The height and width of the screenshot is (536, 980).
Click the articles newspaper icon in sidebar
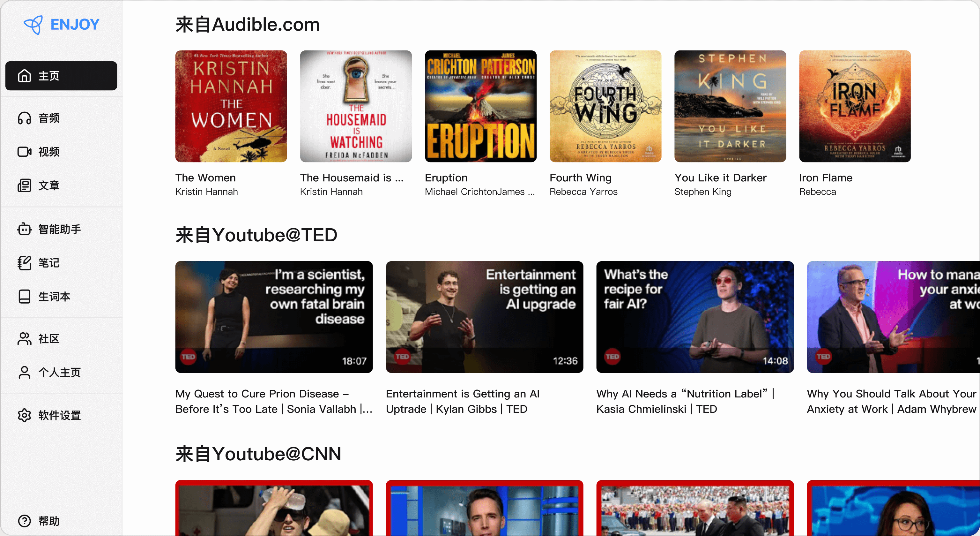pyautogui.click(x=24, y=185)
